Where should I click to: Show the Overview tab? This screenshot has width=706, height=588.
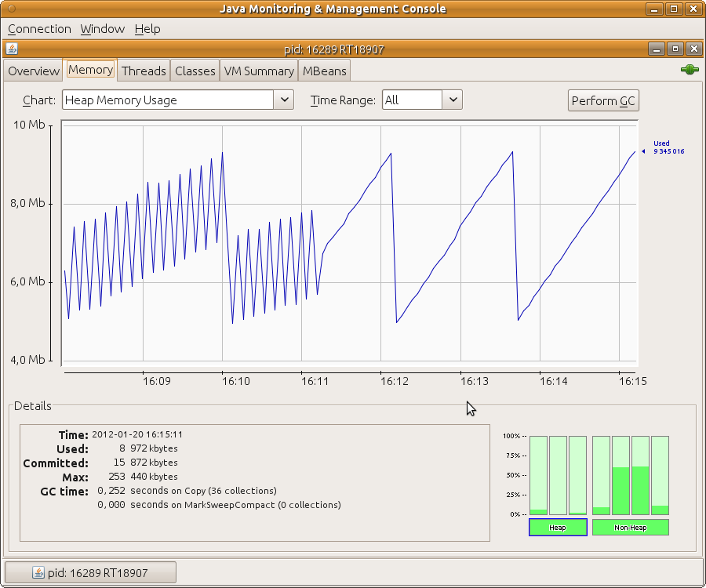coord(34,71)
